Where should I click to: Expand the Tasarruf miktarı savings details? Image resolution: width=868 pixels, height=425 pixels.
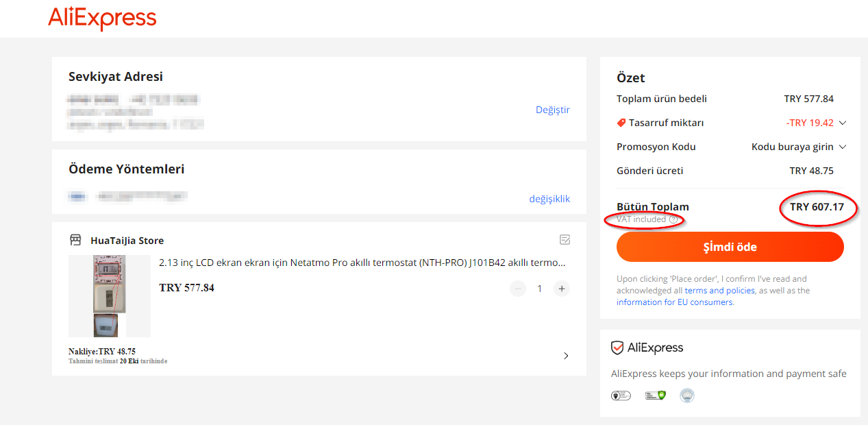click(x=843, y=123)
